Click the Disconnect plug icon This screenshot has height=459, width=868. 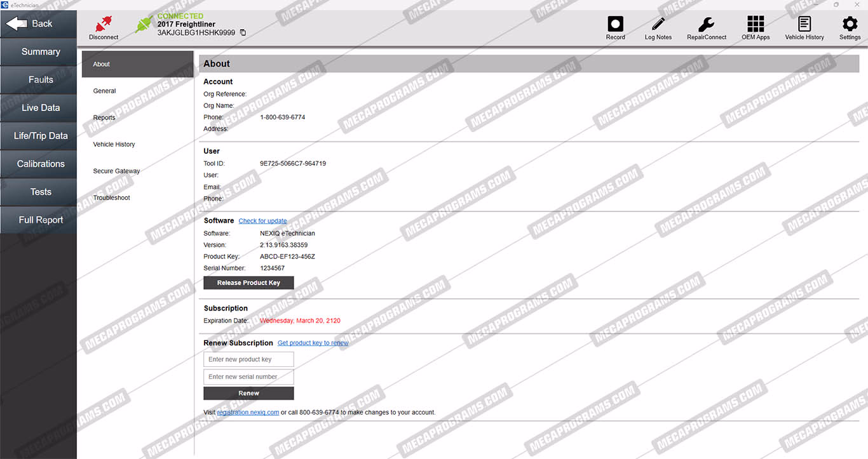[103, 24]
